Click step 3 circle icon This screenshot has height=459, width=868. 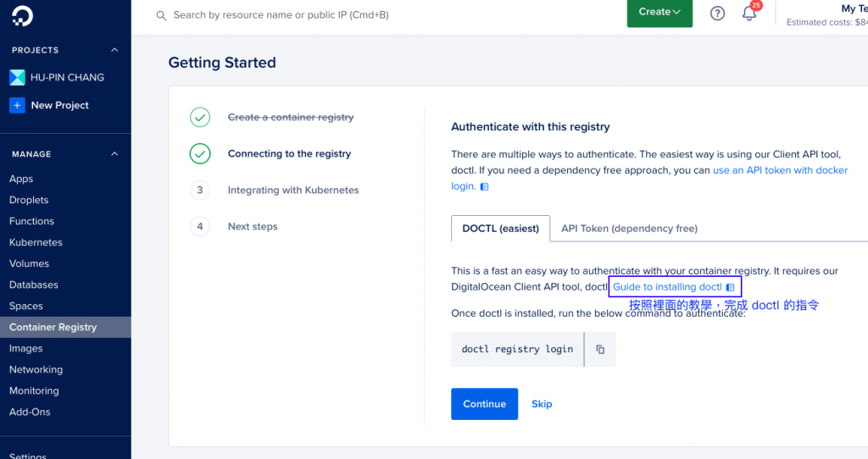pos(200,191)
